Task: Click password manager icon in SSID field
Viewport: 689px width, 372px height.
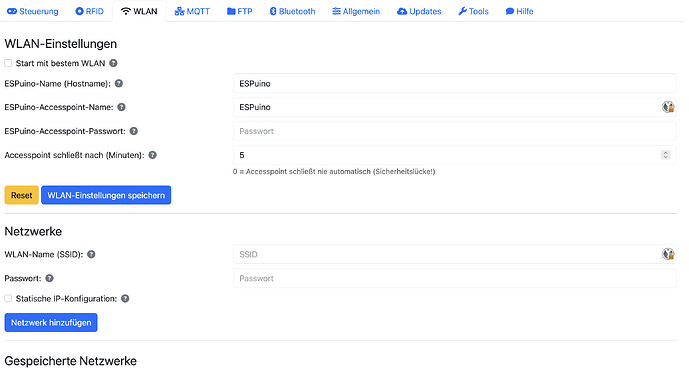Action: pos(668,254)
